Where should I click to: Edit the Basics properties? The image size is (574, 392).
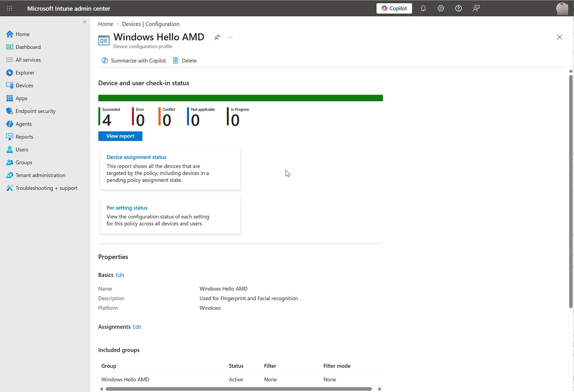pyautogui.click(x=120, y=275)
